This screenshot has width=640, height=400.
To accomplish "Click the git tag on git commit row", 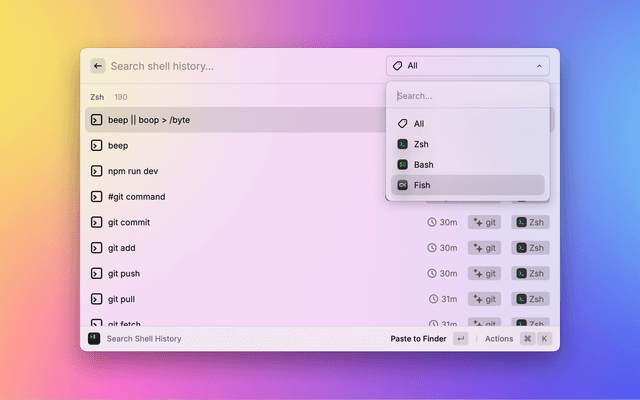I will (484, 222).
